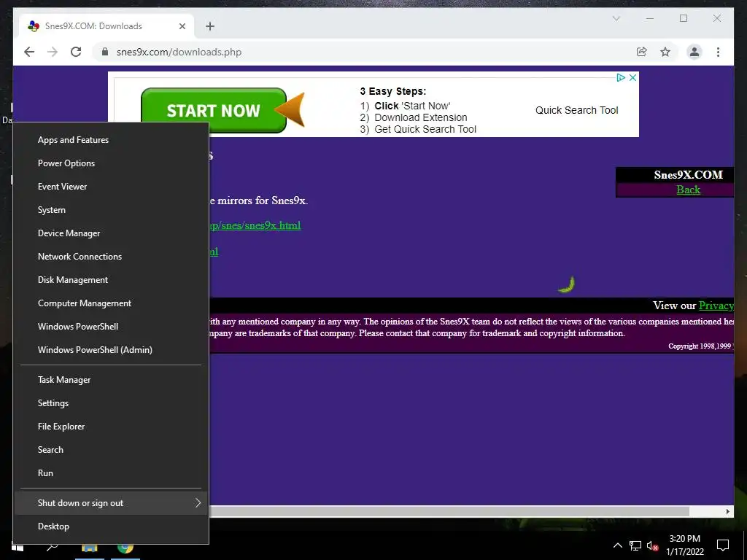747x560 pixels.
Task: Go back in Chrome history
Action: click(29, 52)
